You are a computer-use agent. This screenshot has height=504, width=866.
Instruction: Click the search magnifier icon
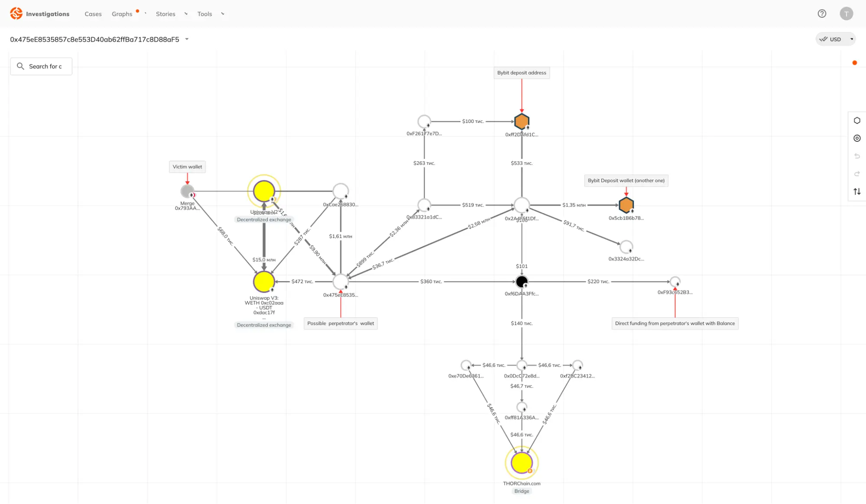pyautogui.click(x=20, y=66)
